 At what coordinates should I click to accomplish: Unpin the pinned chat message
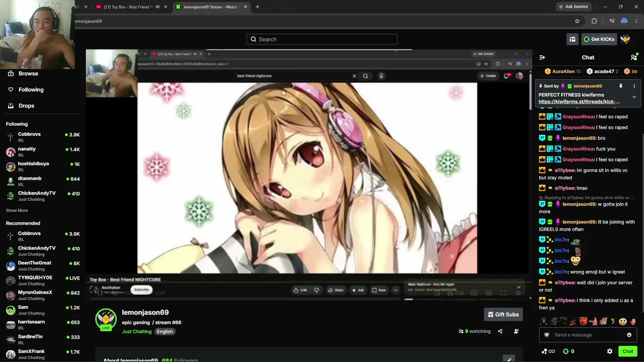[621, 86]
